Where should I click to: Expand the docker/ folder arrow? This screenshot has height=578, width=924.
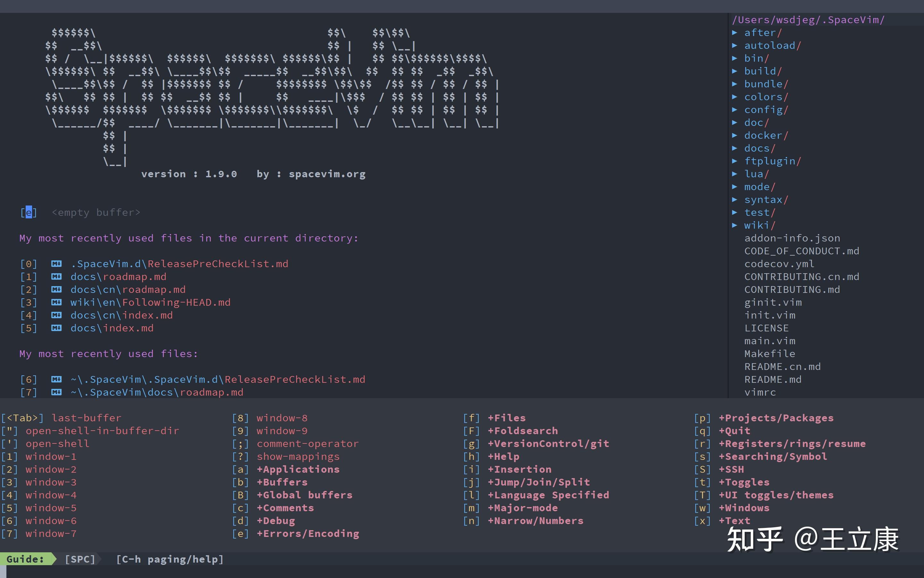[735, 135]
